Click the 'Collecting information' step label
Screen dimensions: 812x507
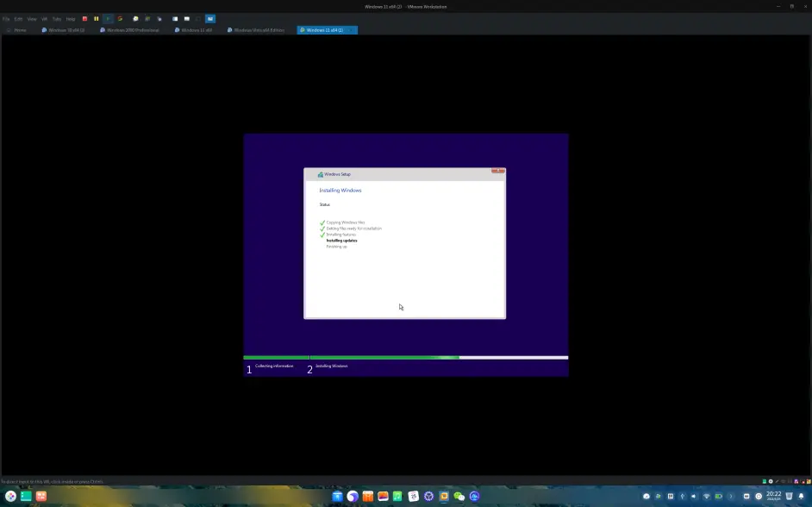click(274, 366)
